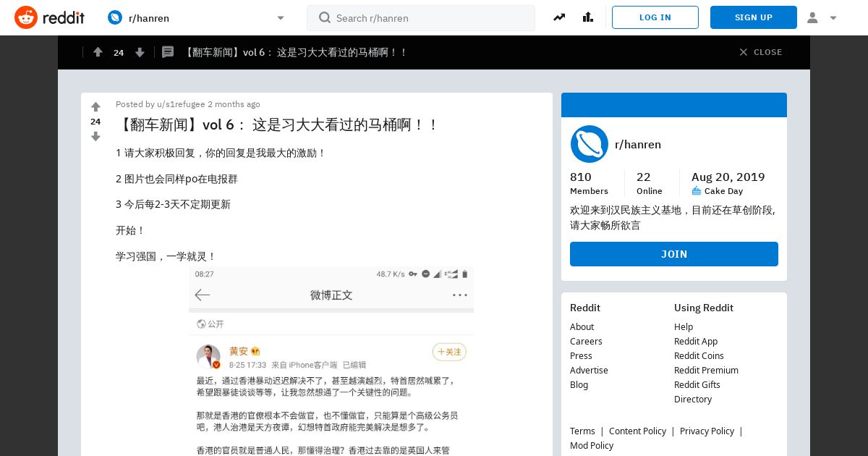The height and width of the screenshot is (456, 868).
Task: Open the embedded Weibo screenshot image
Action: point(331,361)
